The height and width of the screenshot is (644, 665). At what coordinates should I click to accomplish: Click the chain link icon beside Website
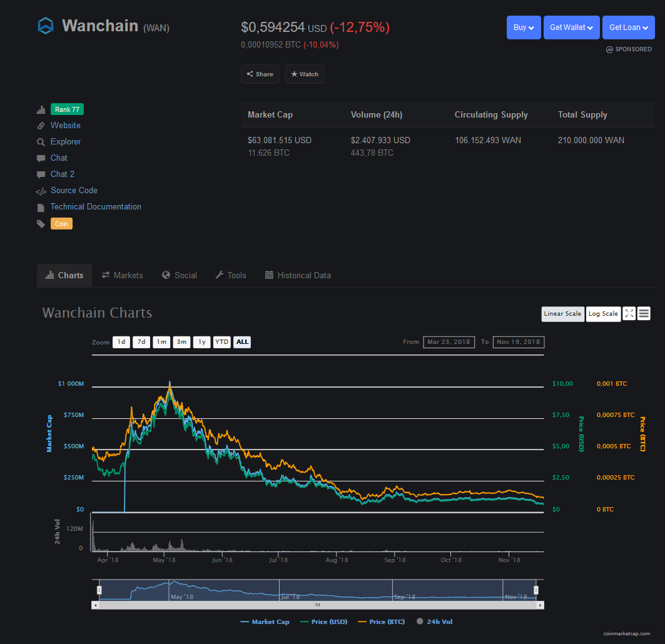coord(41,126)
